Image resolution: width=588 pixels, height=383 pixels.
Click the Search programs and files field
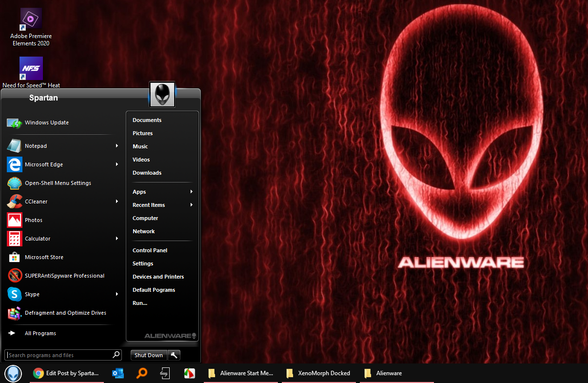tap(59, 355)
